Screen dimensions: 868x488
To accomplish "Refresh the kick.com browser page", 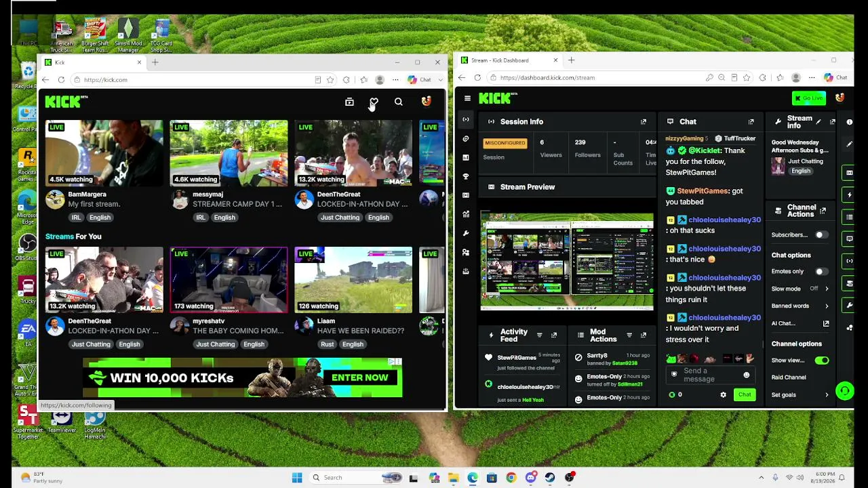I will click(61, 80).
